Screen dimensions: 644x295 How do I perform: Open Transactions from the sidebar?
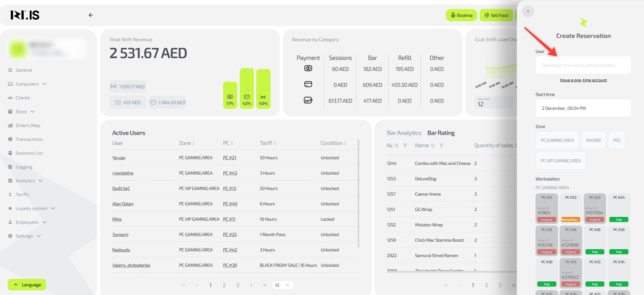pyautogui.click(x=29, y=139)
